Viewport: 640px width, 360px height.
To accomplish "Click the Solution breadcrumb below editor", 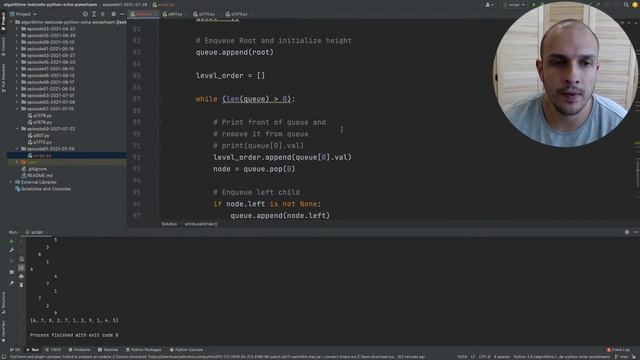I will click(169, 224).
